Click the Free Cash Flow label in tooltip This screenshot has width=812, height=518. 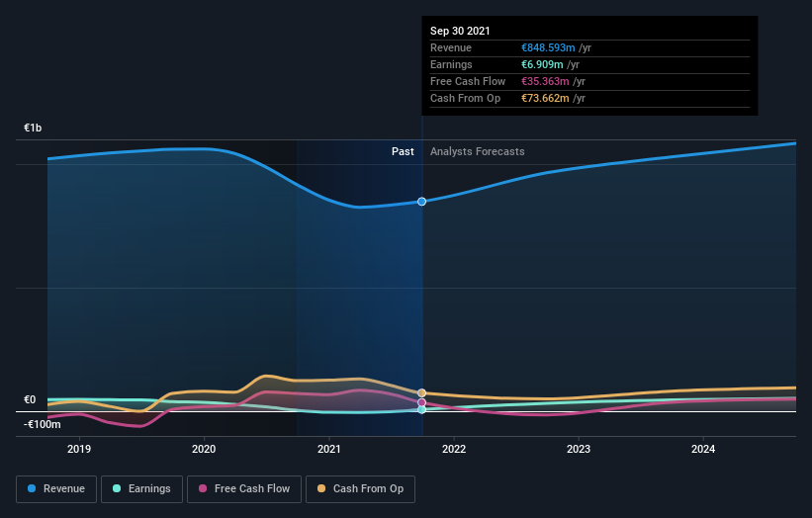click(468, 81)
